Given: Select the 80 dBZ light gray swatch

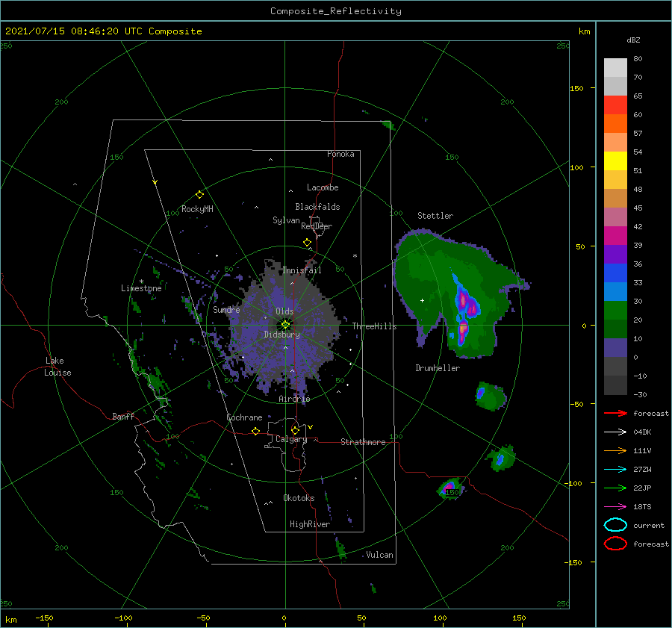Looking at the screenshot, I should [615, 68].
